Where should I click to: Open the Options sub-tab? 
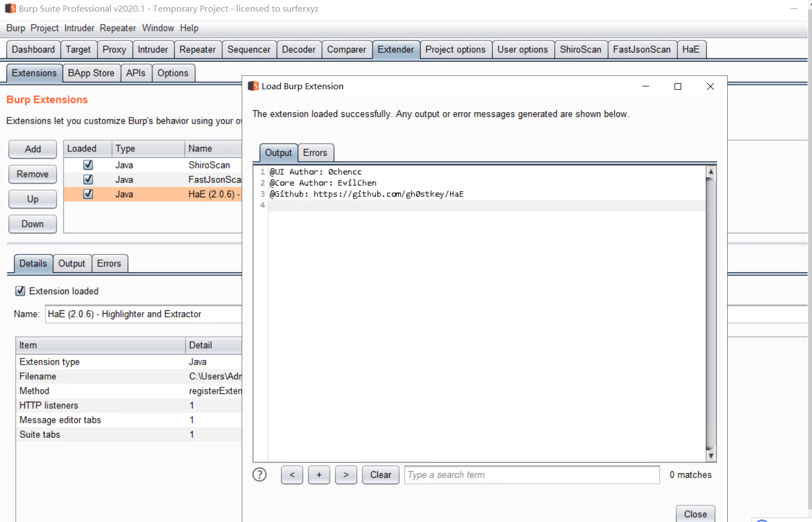coord(173,73)
